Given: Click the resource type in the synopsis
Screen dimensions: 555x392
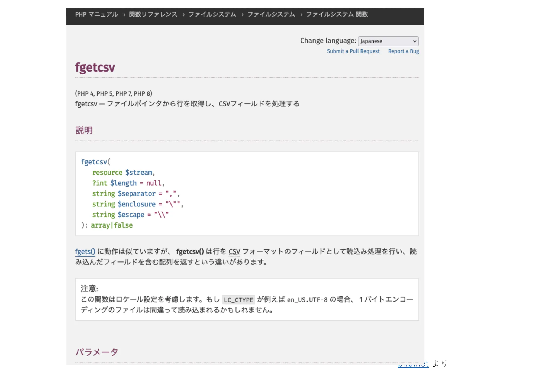Looking at the screenshot, I should coord(107,172).
